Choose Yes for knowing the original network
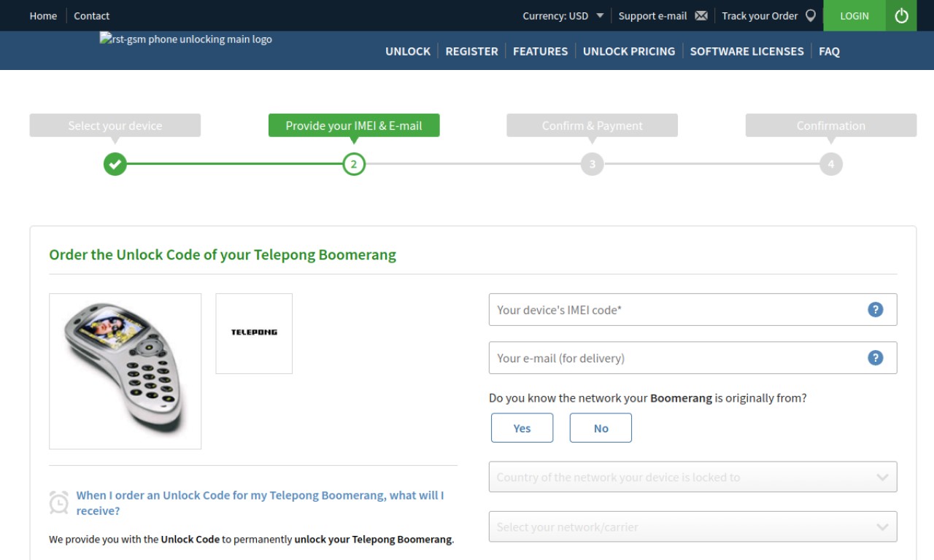The image size is (934, 560). (x=522, y=428)
